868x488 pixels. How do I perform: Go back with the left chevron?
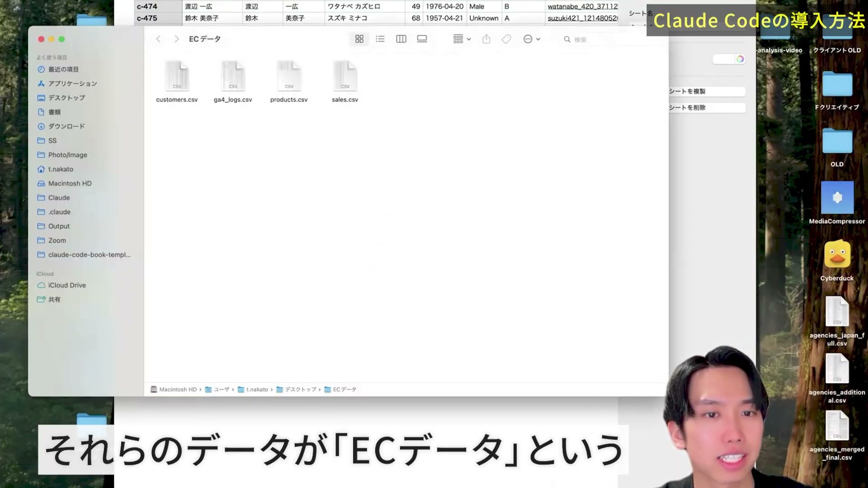(158, 39)
